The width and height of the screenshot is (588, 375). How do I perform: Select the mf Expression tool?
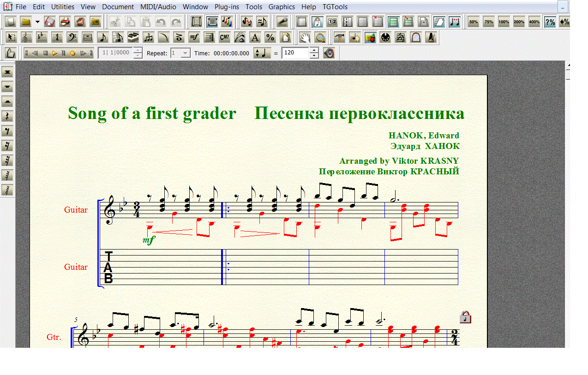pyautogui.click(x=194, y=37)
